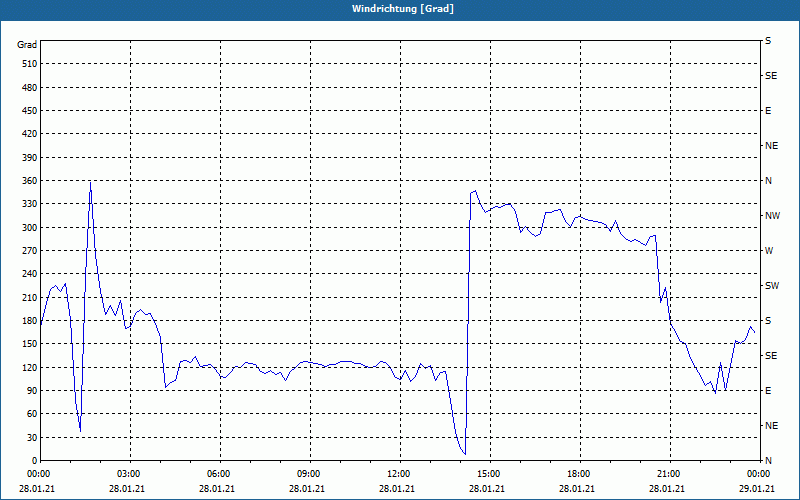The image size is (800, 500).
Task: Click the 21:00 time axis label
Action: pos(669,474)
